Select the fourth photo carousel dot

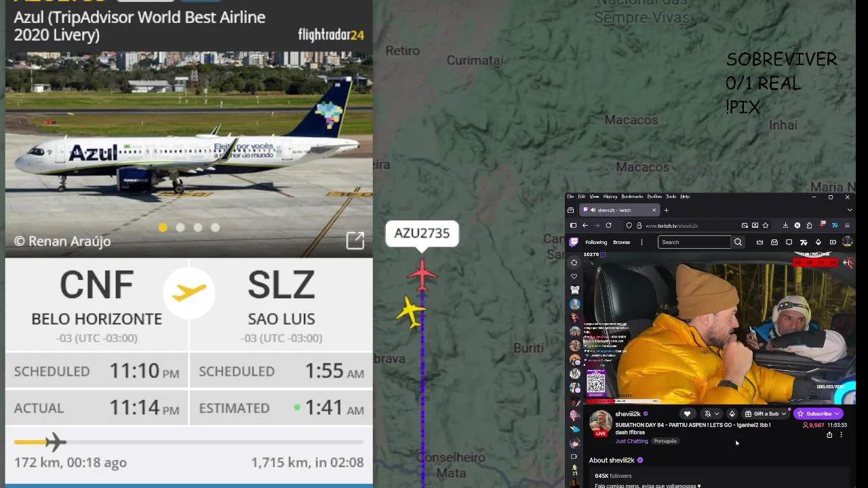point(216,228)
